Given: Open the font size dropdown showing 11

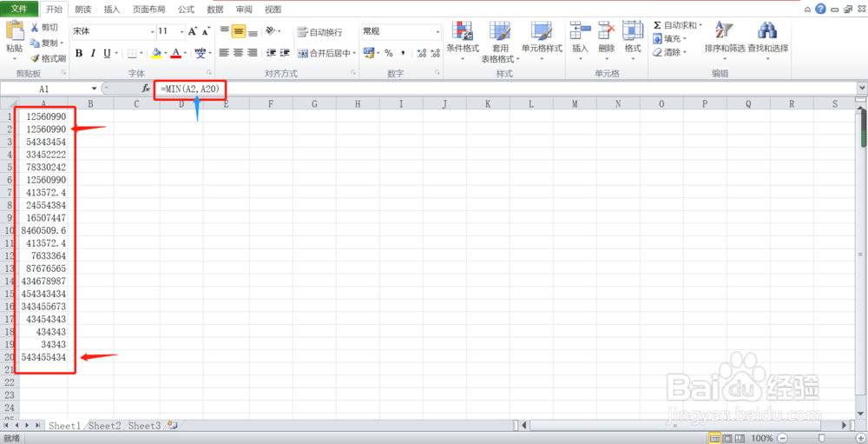Looking at the screenshot, I should [x=181, y=31].
